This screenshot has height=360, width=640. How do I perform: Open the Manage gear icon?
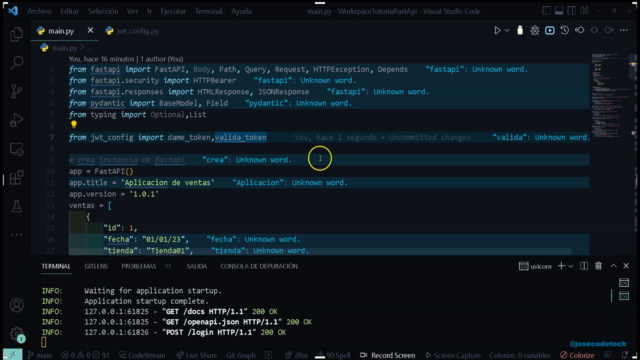[16, 334]
